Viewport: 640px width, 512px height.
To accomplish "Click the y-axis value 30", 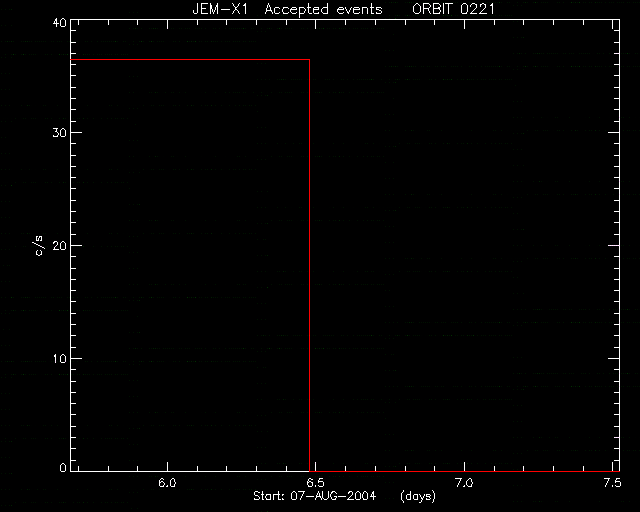I will (x=60, y=133).
